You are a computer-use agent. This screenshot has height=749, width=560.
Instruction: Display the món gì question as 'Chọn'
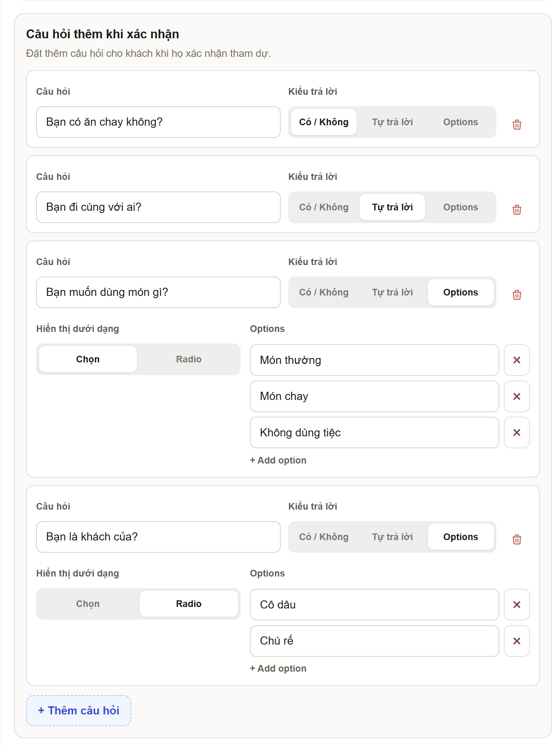[88, 359]
